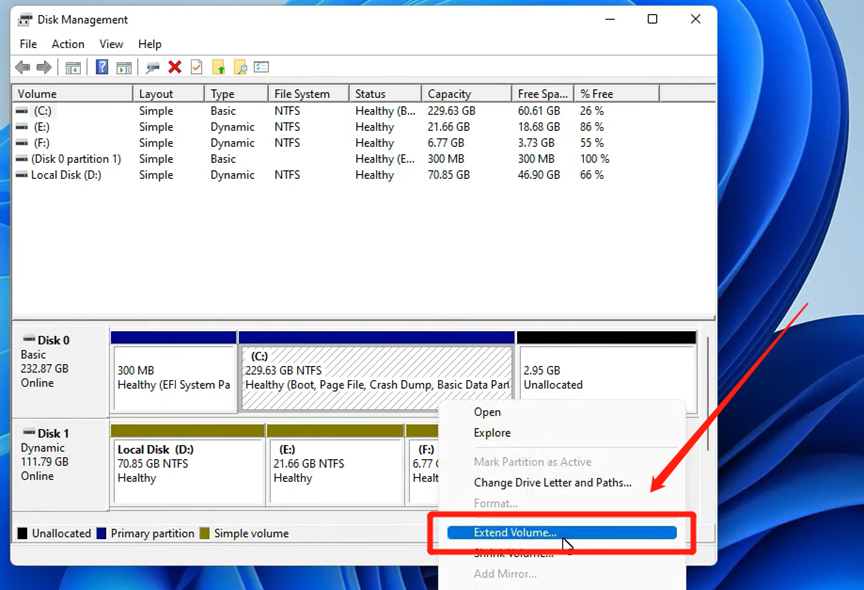Open the View menu

(110, 44)
